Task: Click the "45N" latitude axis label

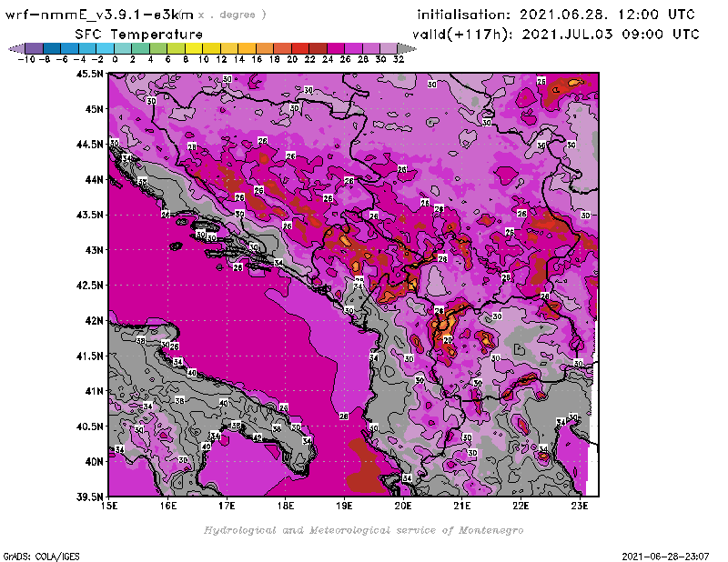Action: (94, 109)
